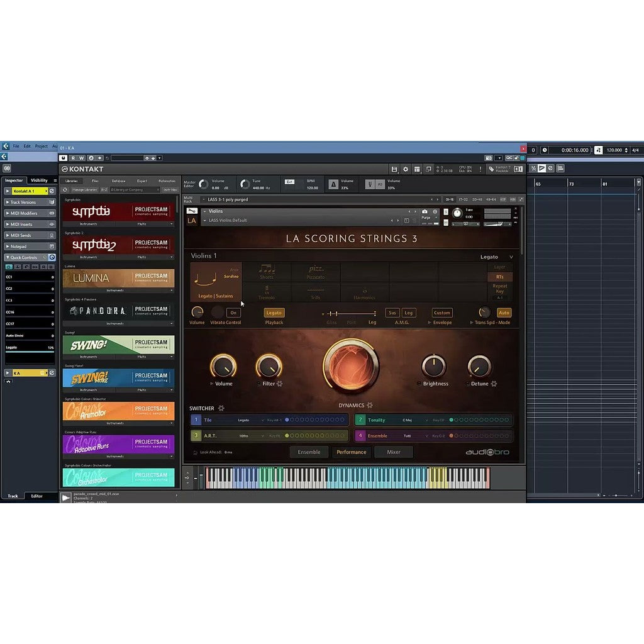Open the Edit menu
This screenshot has height=644, width=644.
pyautogui.click(x=27, y=146)
